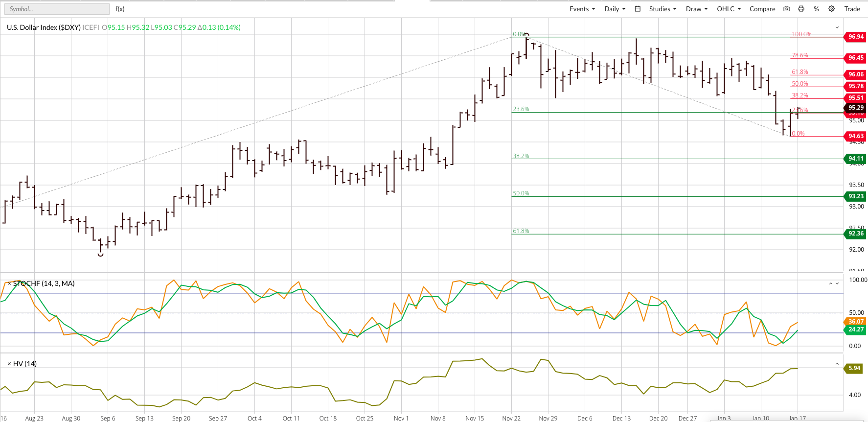868x422 pixels.
Task: Click the print chart icon
Action: 801,9
